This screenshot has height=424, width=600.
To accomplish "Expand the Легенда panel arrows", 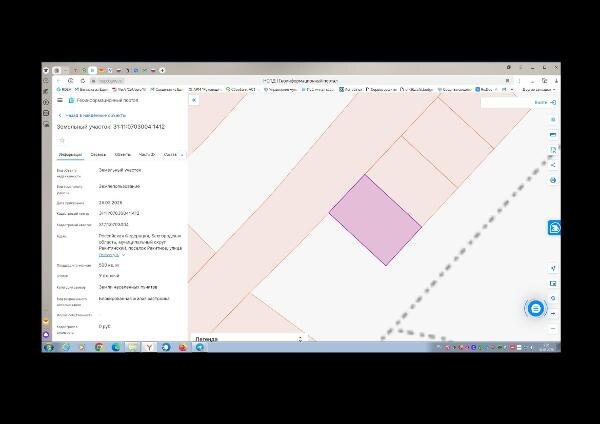I will (x=300, y=339).
